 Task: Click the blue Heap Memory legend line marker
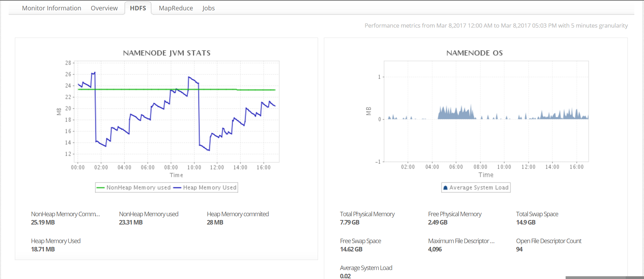pos(177,188)
